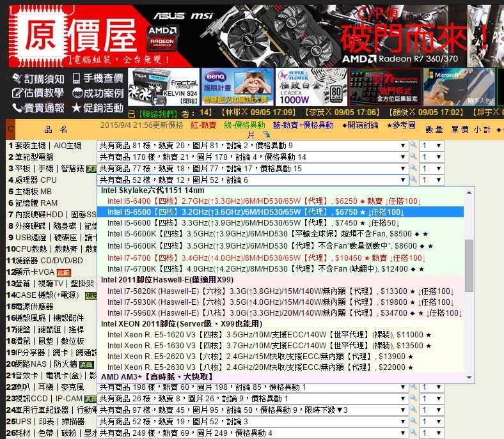Select Intel I7-6700 $10450 option
This screenshot has height=439, width=504.
tap(280, 258)
